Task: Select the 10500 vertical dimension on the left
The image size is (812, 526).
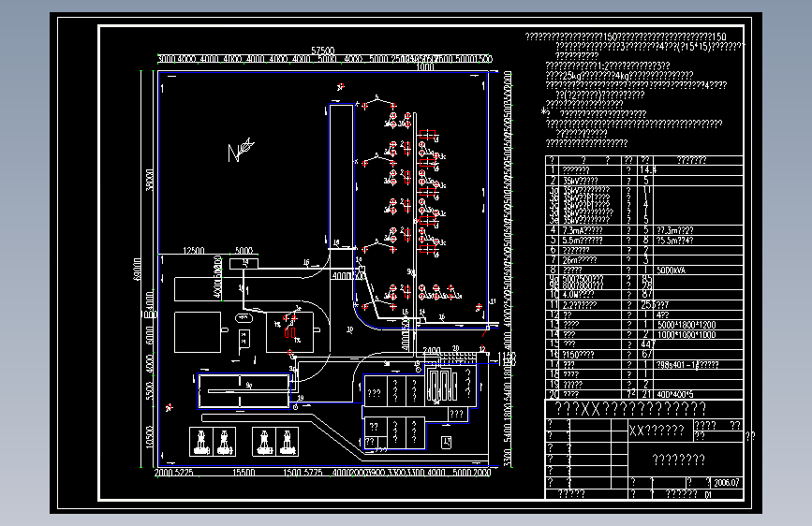Action: (150, 437)
